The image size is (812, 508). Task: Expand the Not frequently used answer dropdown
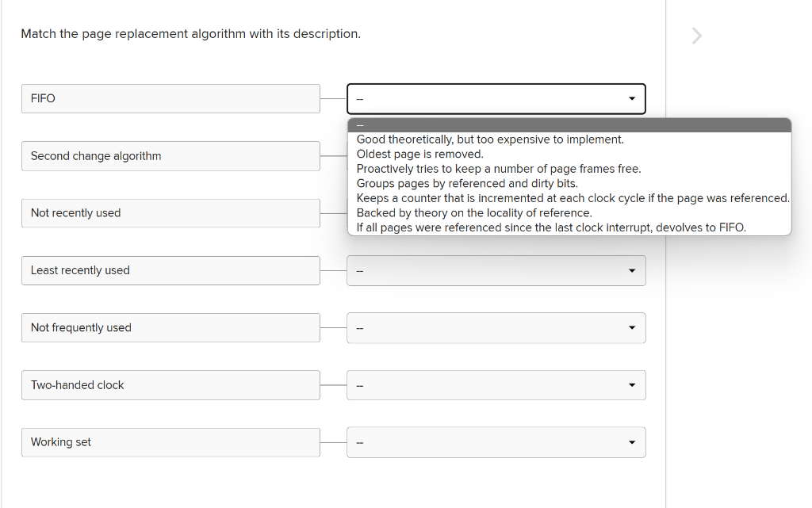click(x=496, y=327)
